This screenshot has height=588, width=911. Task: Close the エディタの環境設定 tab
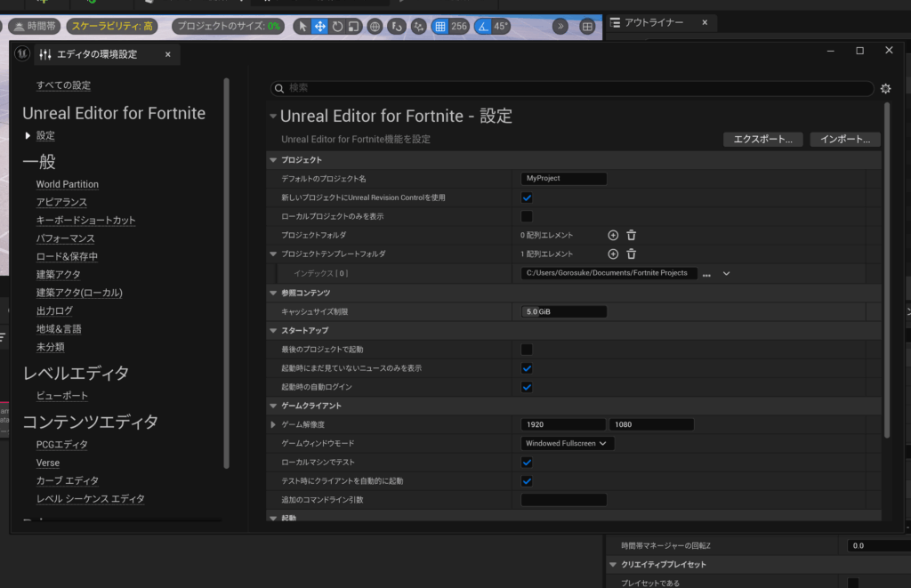(168, 54)
